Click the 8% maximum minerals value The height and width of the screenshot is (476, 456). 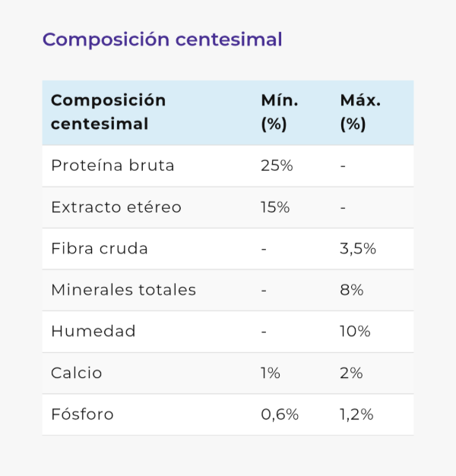click(352, 290)
